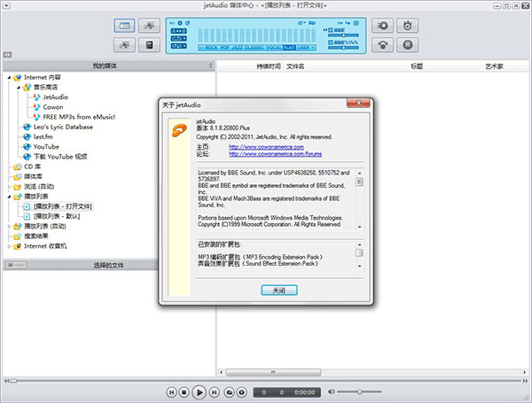Click the BBE ViVA level slider
Screen dimensions: 532x403
coord(343,48)
